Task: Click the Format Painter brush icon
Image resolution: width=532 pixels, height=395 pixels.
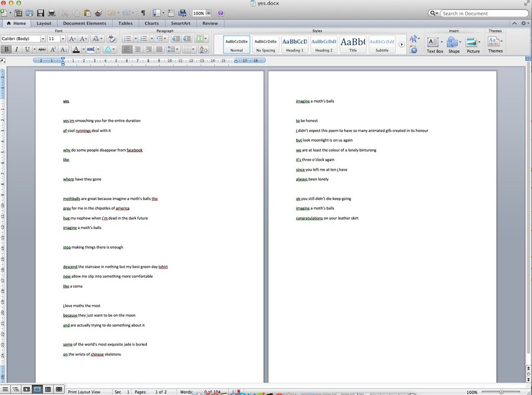Action: (98, 13)
